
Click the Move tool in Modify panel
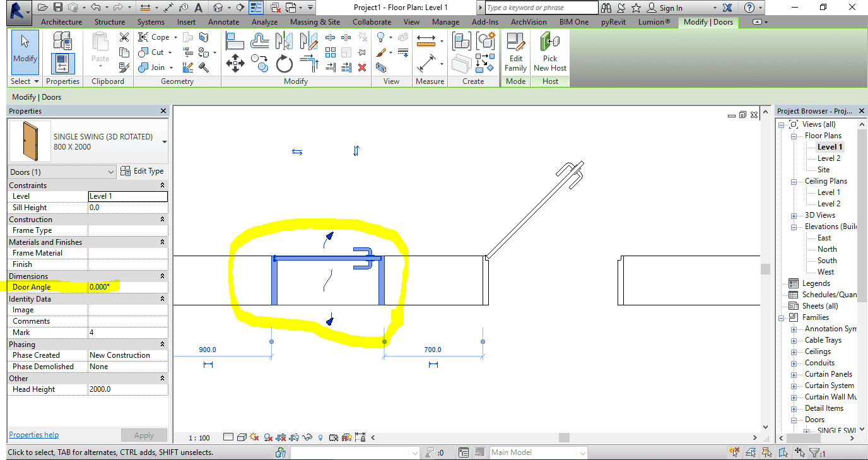(235, 63)
